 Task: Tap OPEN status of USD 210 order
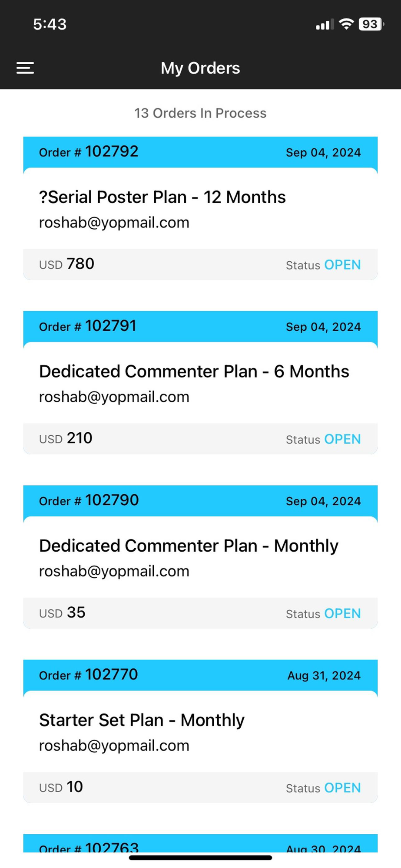(342, 439)
